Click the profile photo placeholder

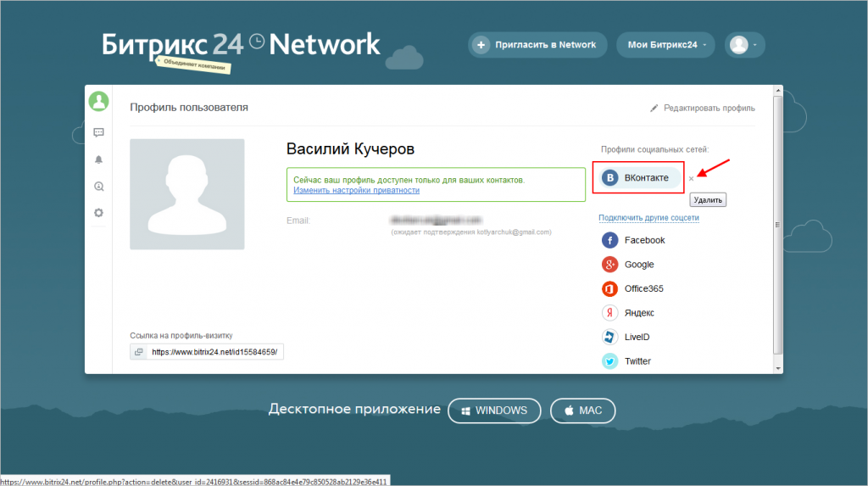pos(187,194)
